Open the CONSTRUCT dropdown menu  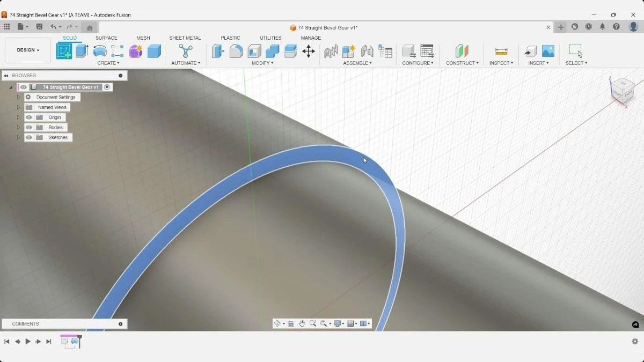tap(462, 63)
